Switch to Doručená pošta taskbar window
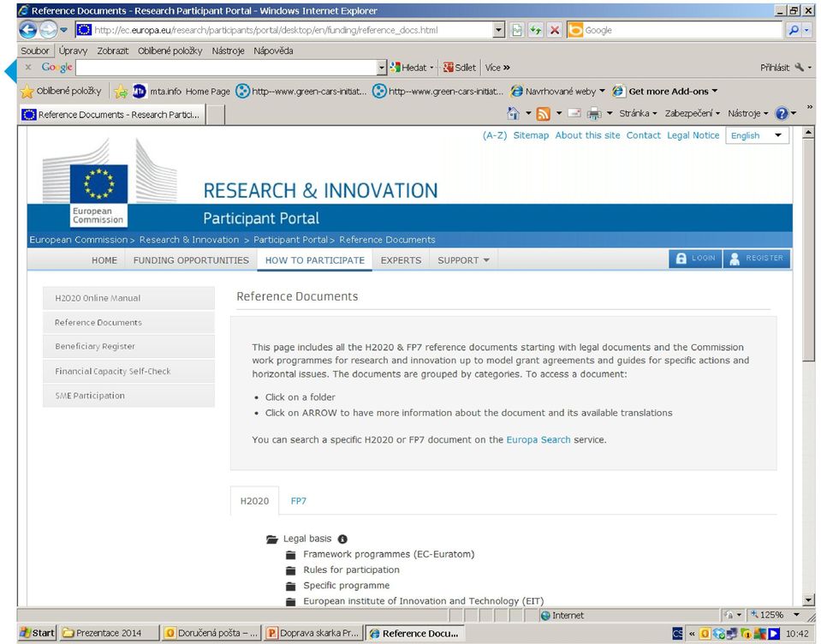This screenshot has width=821, height=644. pyautogui.click(x=211, y=633)
